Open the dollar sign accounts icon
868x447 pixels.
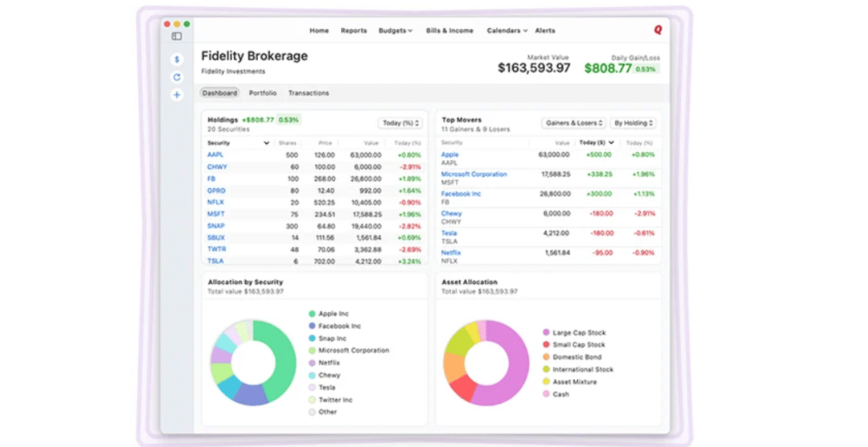(x=177, y=60)
